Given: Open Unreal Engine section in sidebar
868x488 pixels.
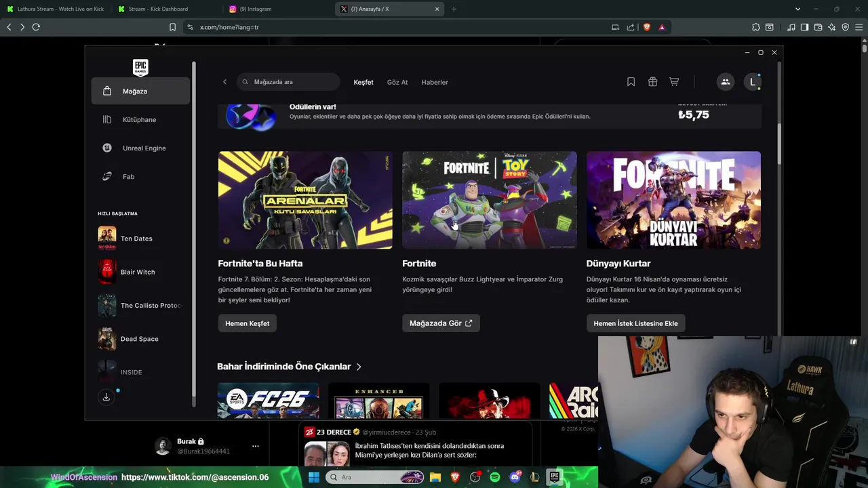Looking at the screenshot, I should (140, 148).
